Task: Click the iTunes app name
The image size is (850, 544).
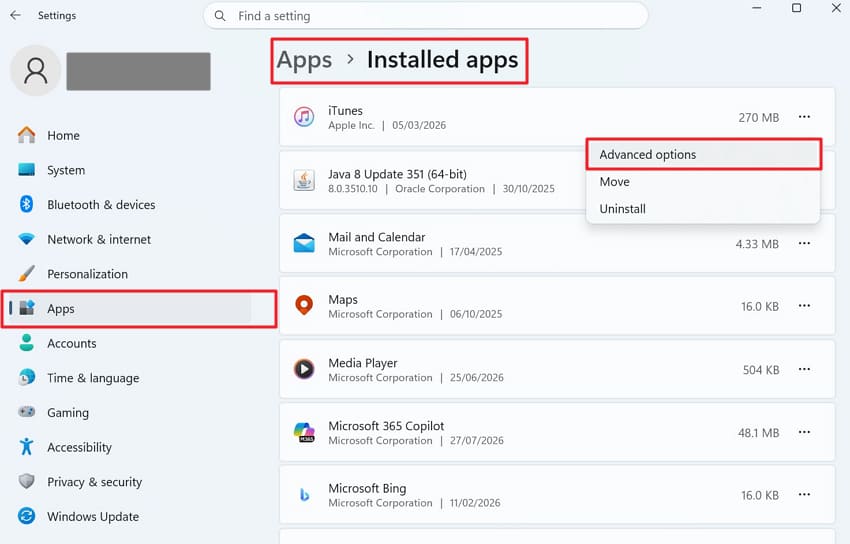Action: [345, 111]
